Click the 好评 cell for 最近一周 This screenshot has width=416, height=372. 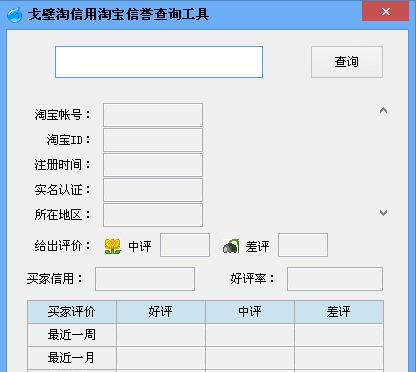[x=161, y=335]
